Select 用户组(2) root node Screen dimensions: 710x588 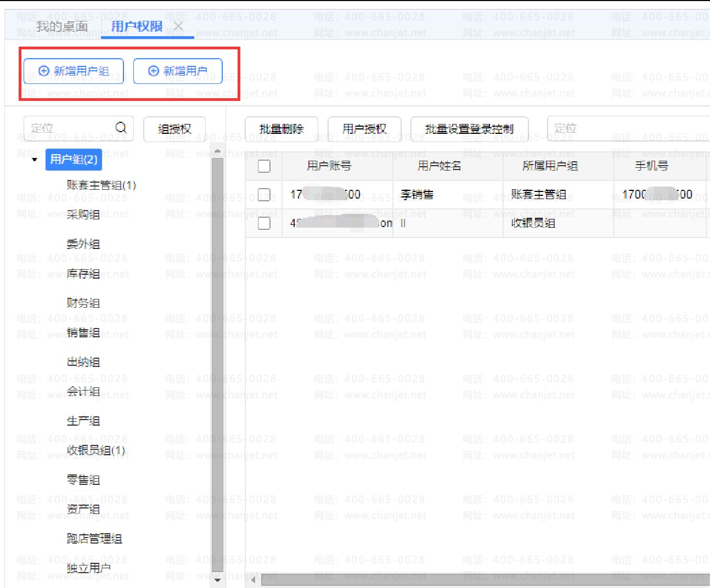74,160
